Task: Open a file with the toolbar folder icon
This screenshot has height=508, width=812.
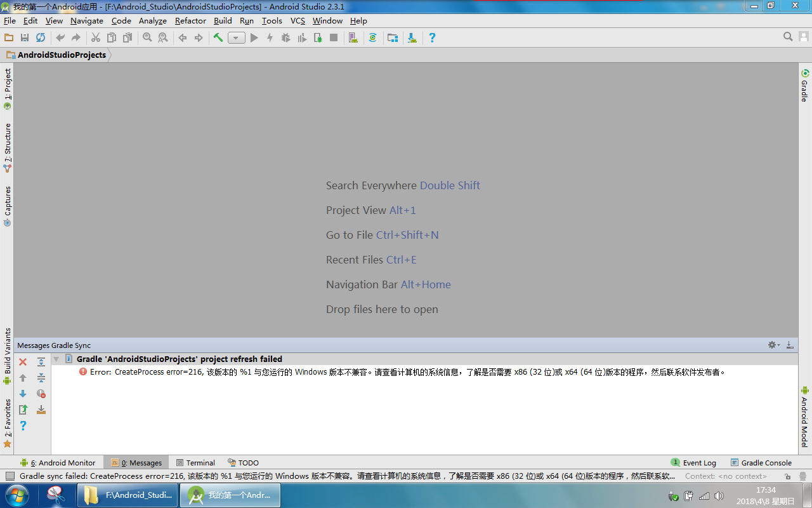Action: click(9, 37)
